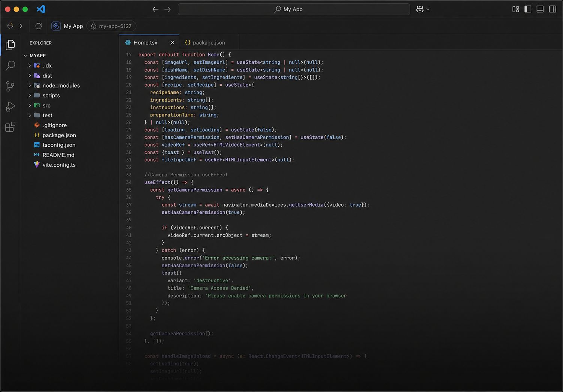Click the Customize Layout icon
563x392 pixels.
pos(516,9)
